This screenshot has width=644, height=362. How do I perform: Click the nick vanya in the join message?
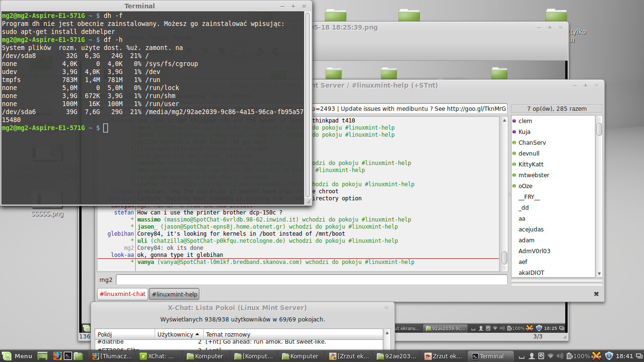[x=146, y=262]
